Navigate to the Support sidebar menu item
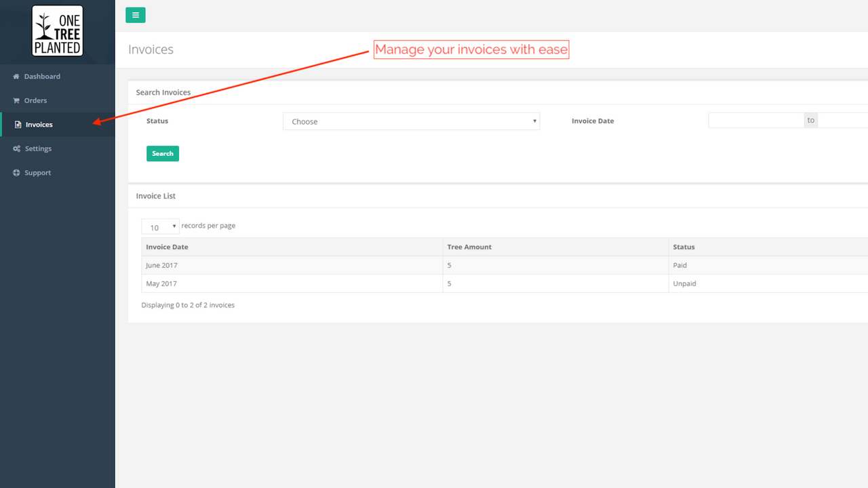Image resolution: width=868 pixels, height=488 pixels. point(38,173)
